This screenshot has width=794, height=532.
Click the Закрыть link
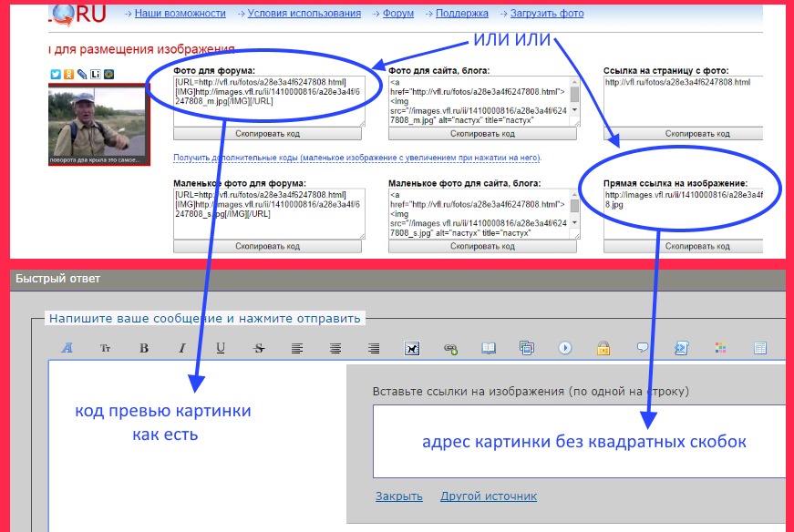click(x=399, y=496)
